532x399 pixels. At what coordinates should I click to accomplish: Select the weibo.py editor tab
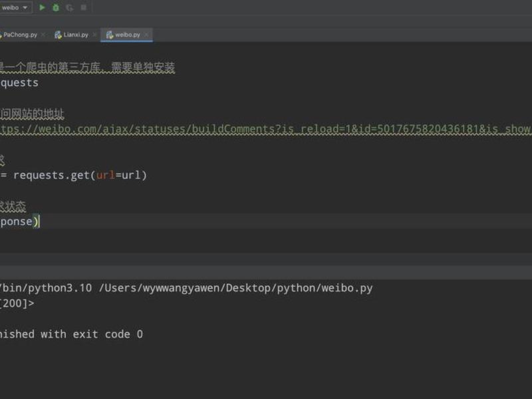coord(127,35)
